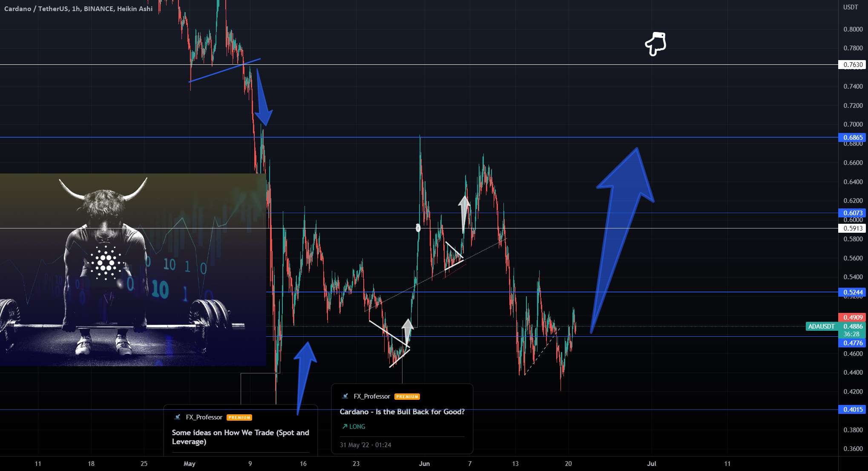This screenshot has height=471, width=868.
Task: Click the 'May' label on time axis
Action: (x=190, y=464)
